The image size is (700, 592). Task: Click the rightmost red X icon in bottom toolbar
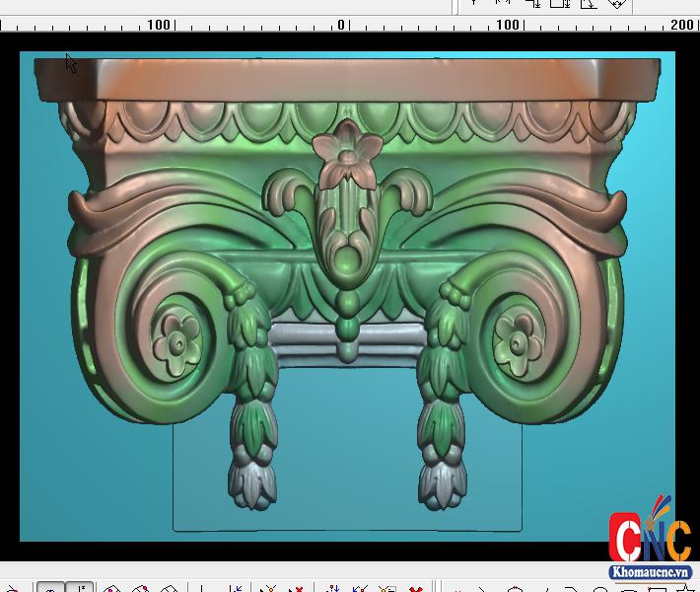pyautogui.click(x=417, y=589)
